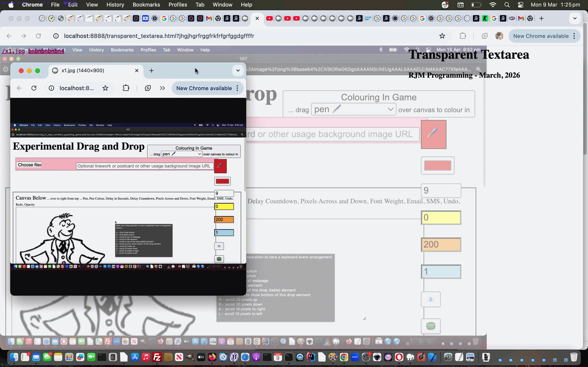Select the red pen colour swatch

coord(222,181)
